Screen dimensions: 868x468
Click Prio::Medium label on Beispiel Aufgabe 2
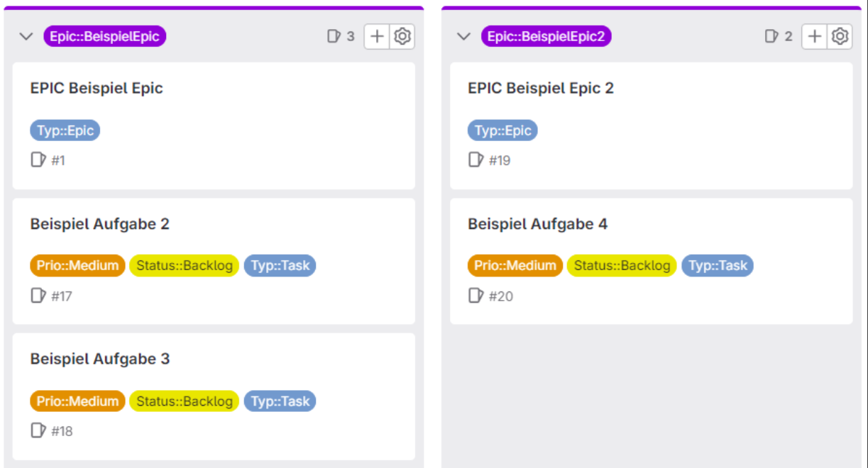pyautogui.click(x=77, y=266)
